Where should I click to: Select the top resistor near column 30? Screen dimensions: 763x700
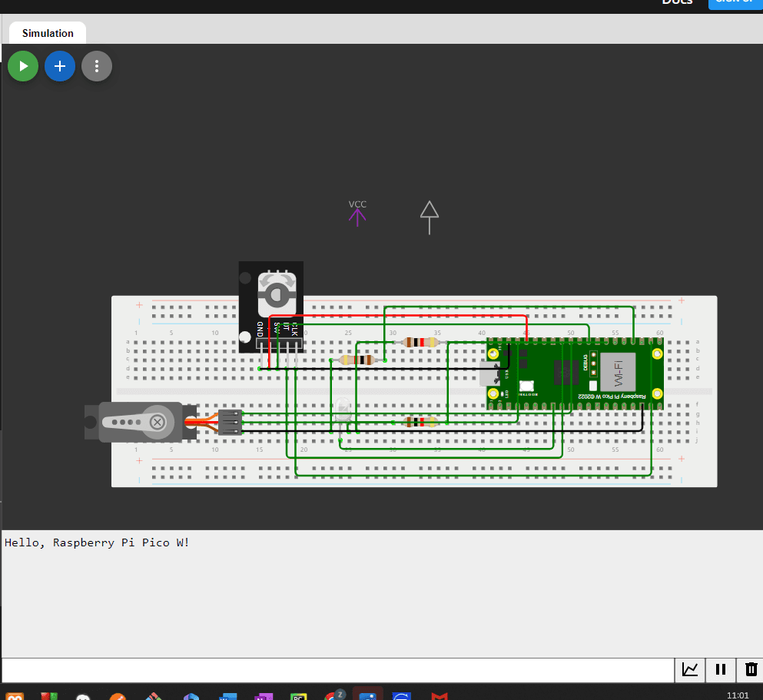pyautogui.click(x=420, y=342)
